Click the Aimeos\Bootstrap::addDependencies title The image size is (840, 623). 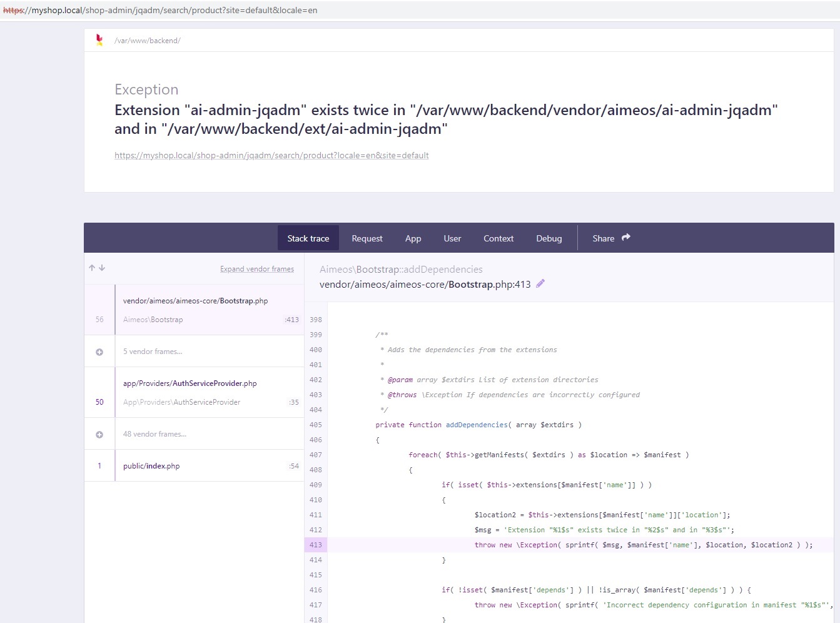(401, 270)
